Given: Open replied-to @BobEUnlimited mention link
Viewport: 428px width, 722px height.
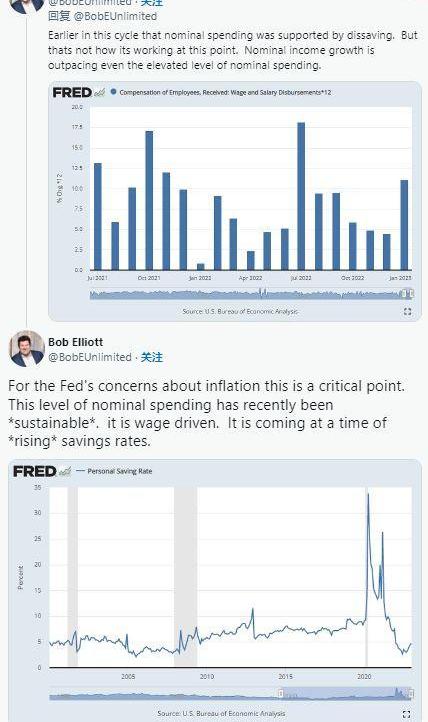Looking at the screenshot, I should click(x=115, y=16).
